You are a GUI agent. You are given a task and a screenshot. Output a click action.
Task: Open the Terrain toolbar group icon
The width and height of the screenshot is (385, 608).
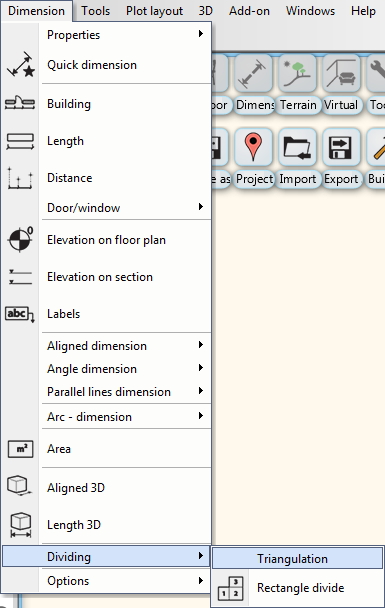[x=297, y=73]
